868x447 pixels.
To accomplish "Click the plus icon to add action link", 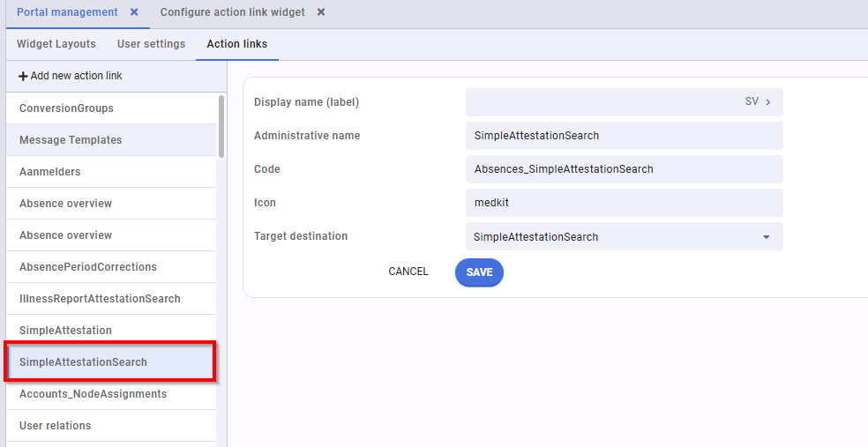I will (x=24, y=77).
